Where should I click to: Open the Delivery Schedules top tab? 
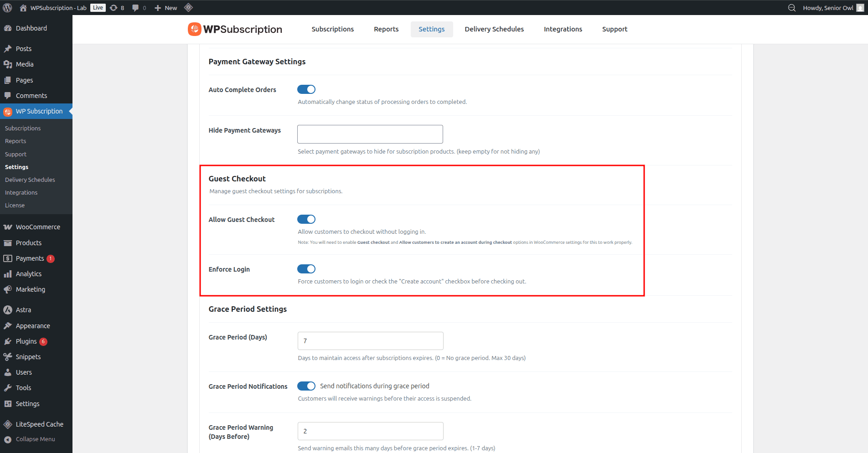click(x=494, y=29)
